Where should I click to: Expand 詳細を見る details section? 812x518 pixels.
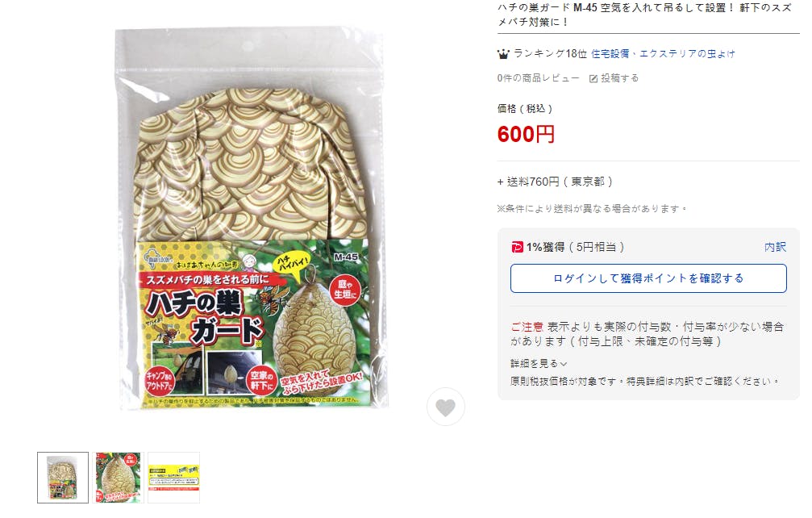[539, 363]
